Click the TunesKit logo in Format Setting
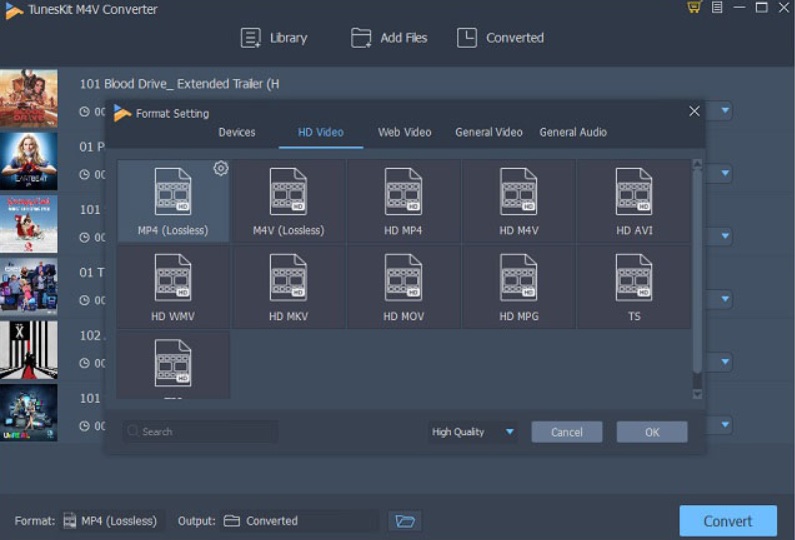 [x=122, y=113]
